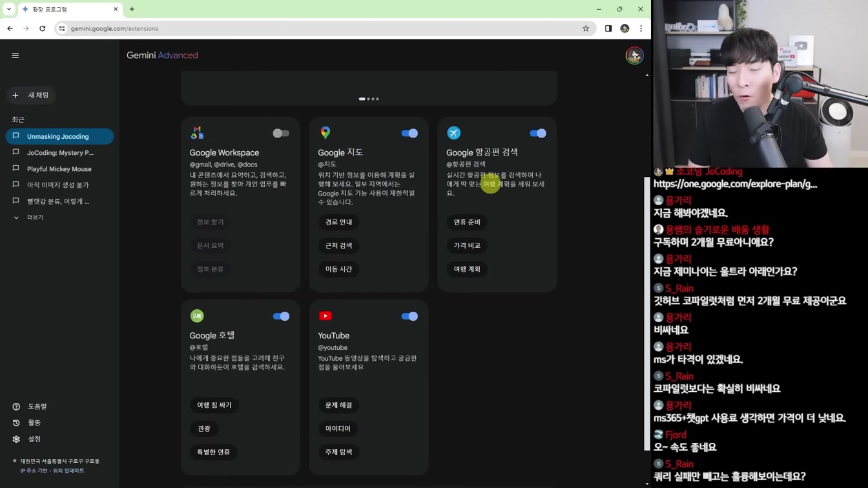Click the Google Workspace logo icon
The width and height of the screenshot is (868, 488).
pos(197,133)
